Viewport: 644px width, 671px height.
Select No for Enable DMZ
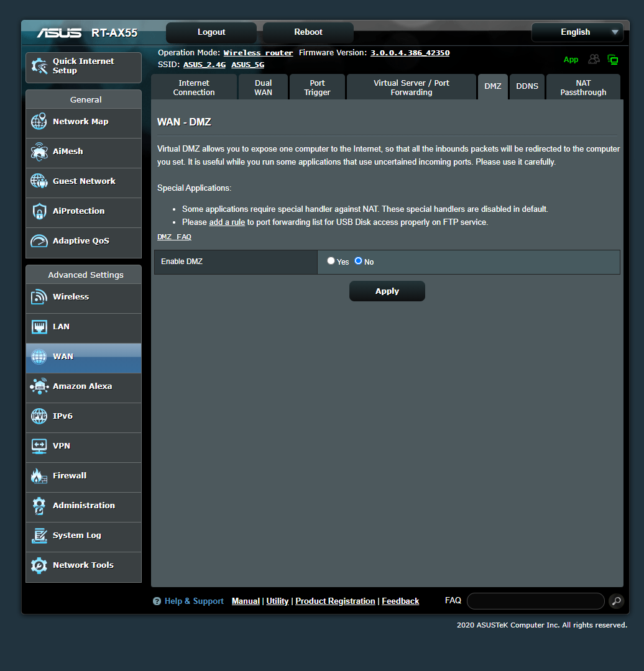359,260
